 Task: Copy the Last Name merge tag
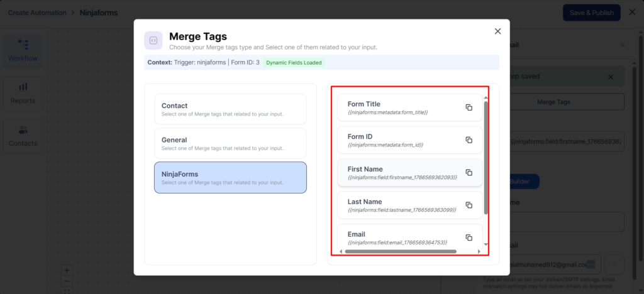point(469,205)
